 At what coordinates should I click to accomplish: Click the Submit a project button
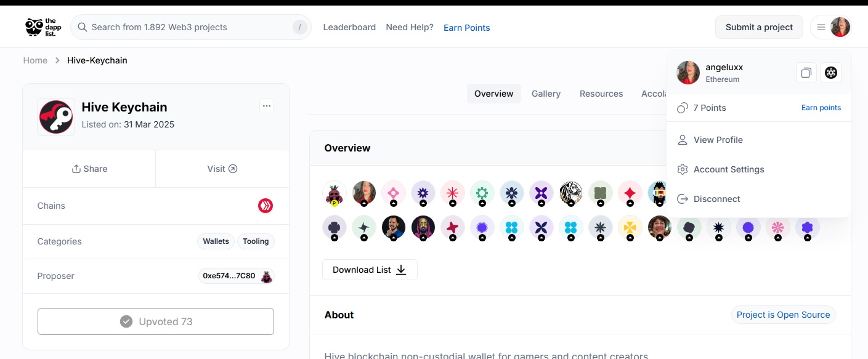coord(759,27)
